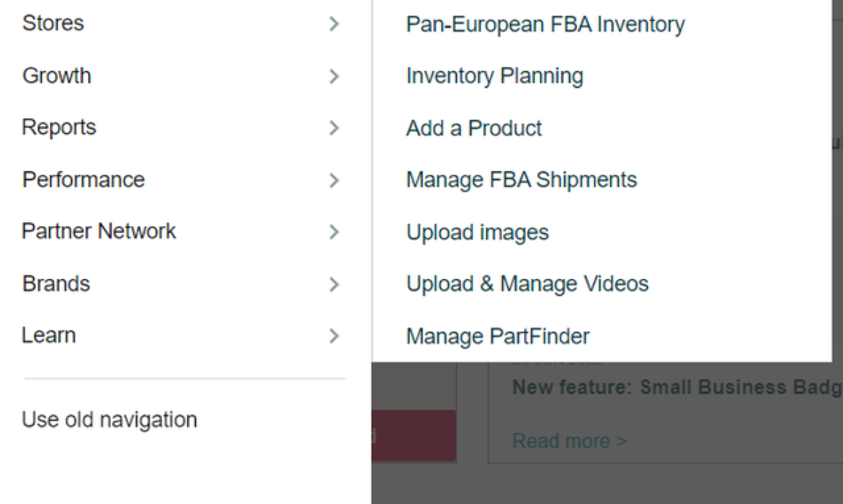Choose Manage PartFinder
The height and width of the screenshot is (504, 843).
pos(498,336)
